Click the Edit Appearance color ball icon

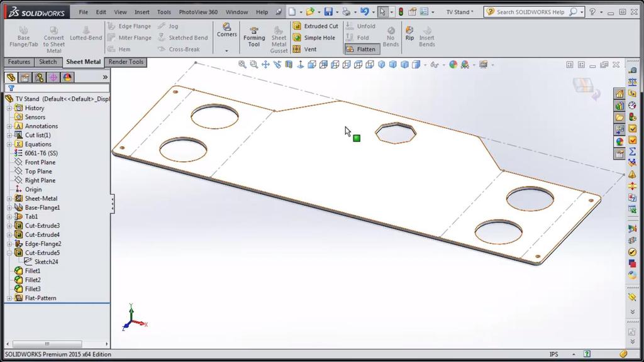pos(453,65)
